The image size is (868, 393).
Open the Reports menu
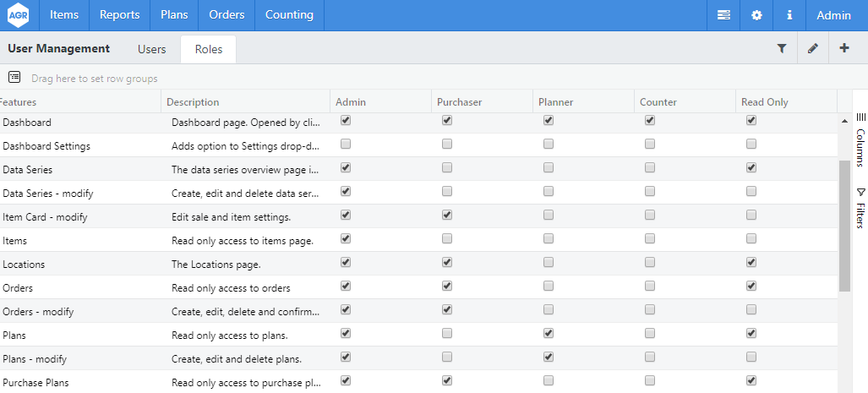pos(119,15)
